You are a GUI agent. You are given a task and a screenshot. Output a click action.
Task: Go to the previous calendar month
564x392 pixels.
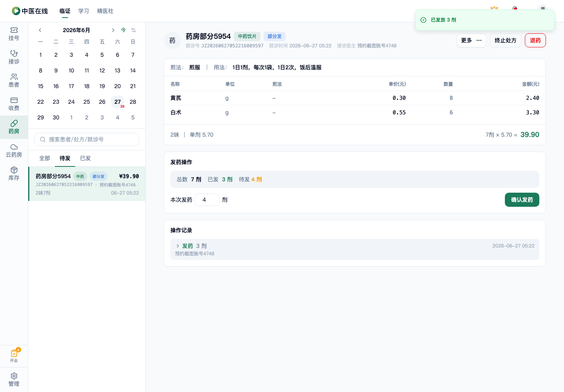pos(40,30)
